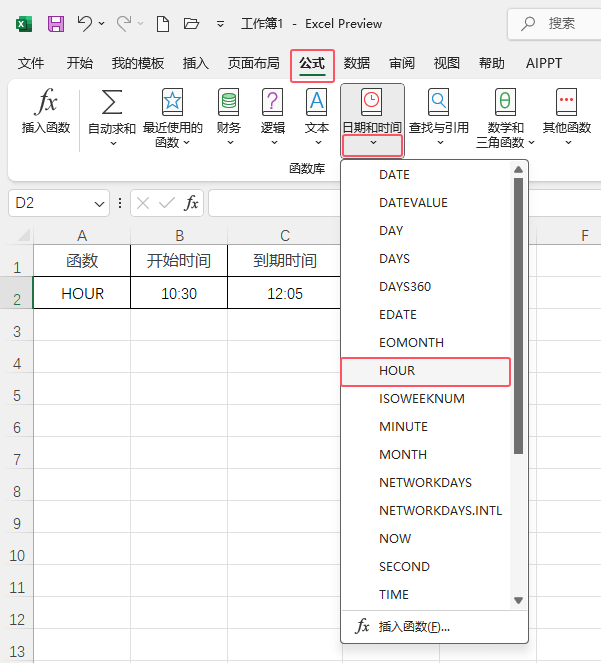The image size is (601, 663).
Task: Expand the 财务 dropdown chevron
Action: [230, 143]
